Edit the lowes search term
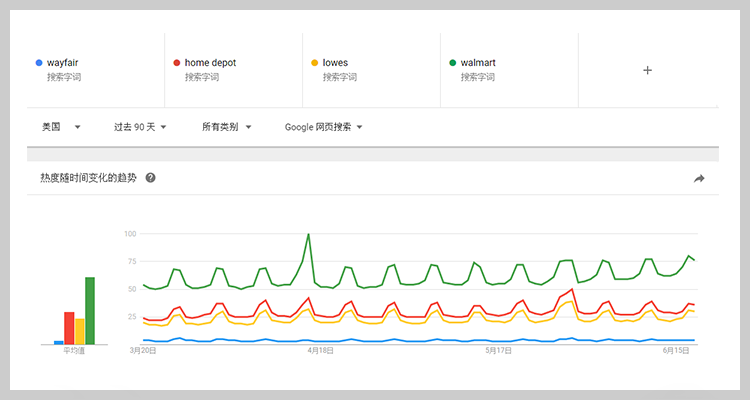The height and width of the screenshot is (400, 750). coord(335,63)
